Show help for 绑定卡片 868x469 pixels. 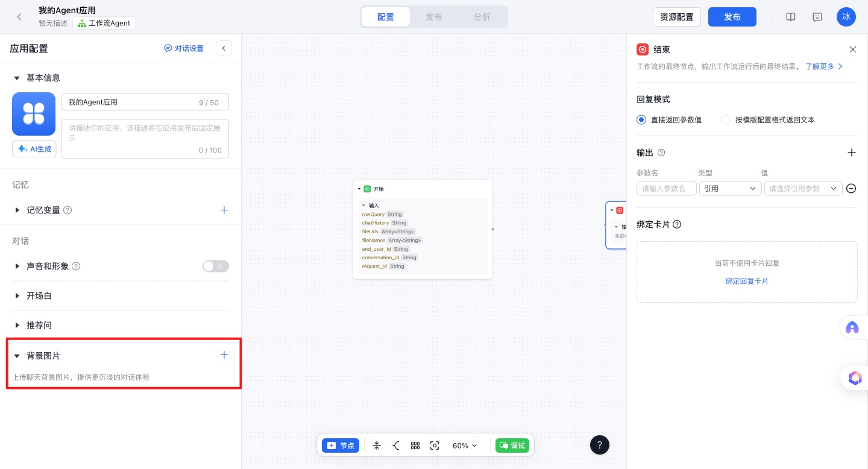point(677,224)
